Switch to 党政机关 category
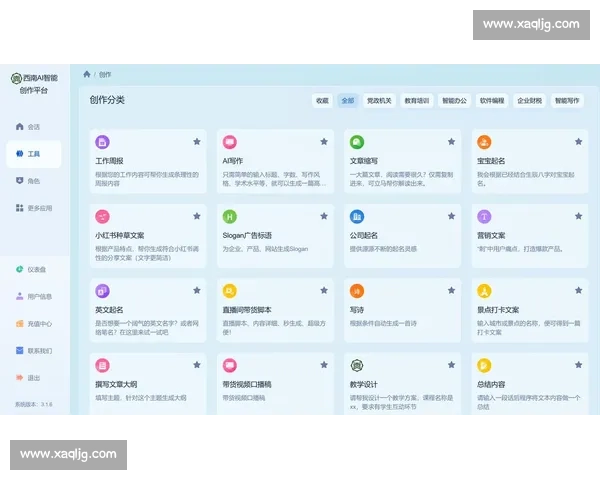The height and width of the screenshot is (480, 600). pyautogui.click(x=379, y=101)
